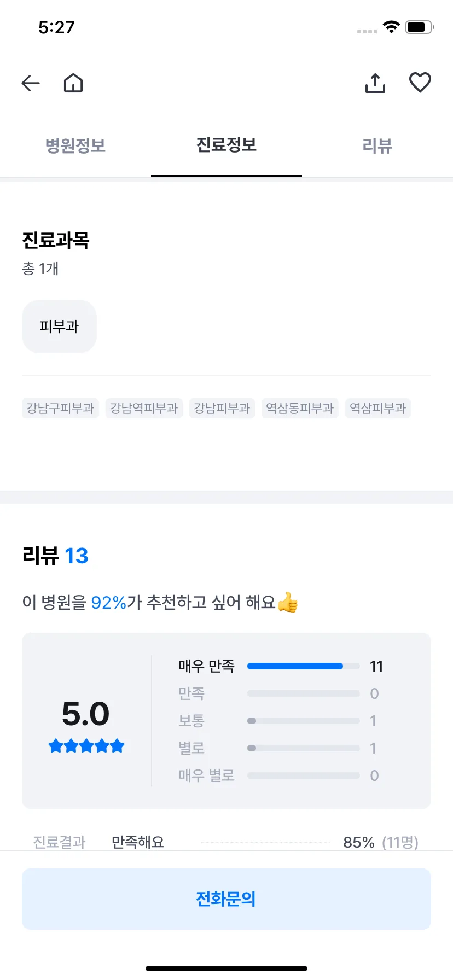Tap the thumbs-up emoji
Image resolution: width=453 pixels, height=980 pixels.
coord(288,603)
